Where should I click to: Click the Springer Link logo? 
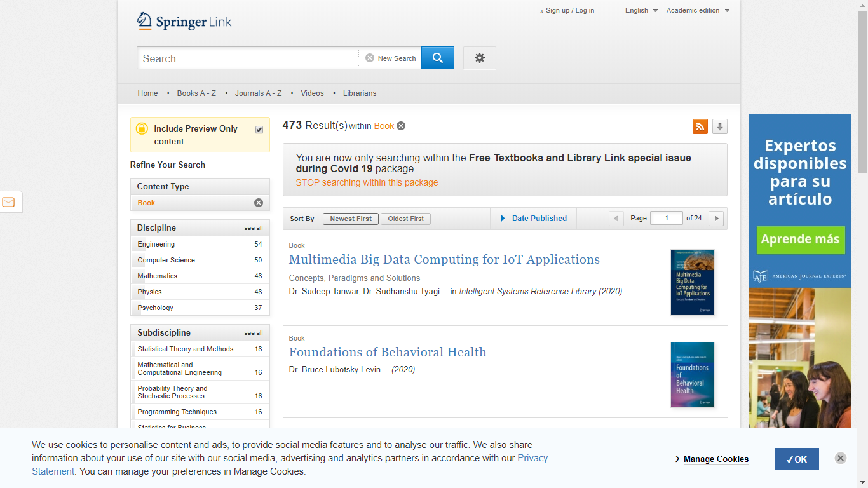184,22
